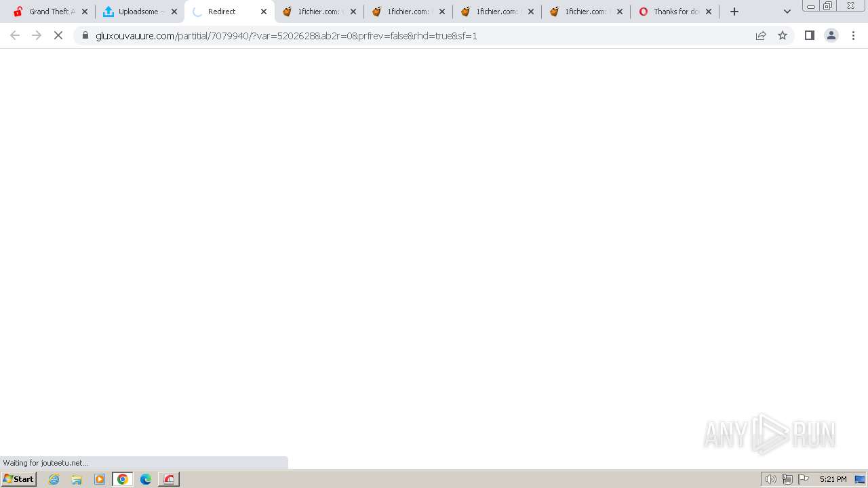This screenshot has width=868, height=488.
Task: Go back to previous page
Action: tap(15, 35)
